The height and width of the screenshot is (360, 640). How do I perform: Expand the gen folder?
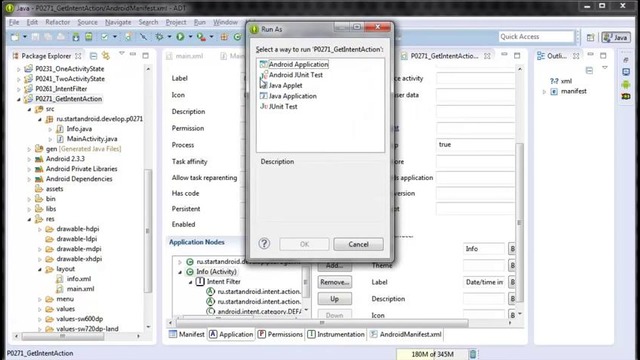pos(29,149)
